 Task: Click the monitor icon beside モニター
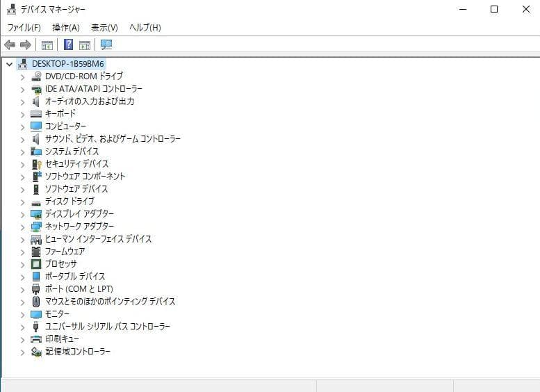[x=36, y=314]
